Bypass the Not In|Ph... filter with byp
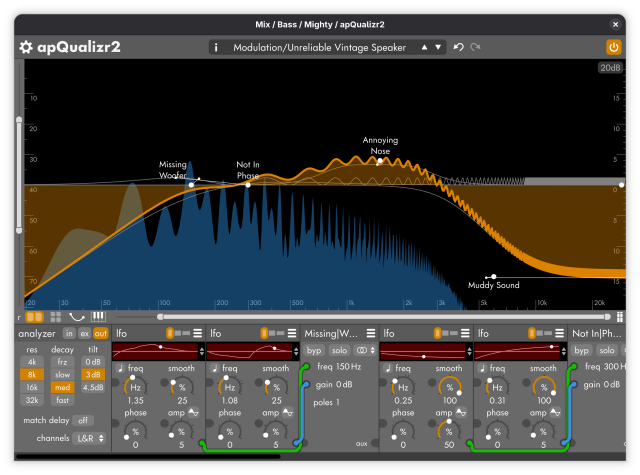 point(581,351)
